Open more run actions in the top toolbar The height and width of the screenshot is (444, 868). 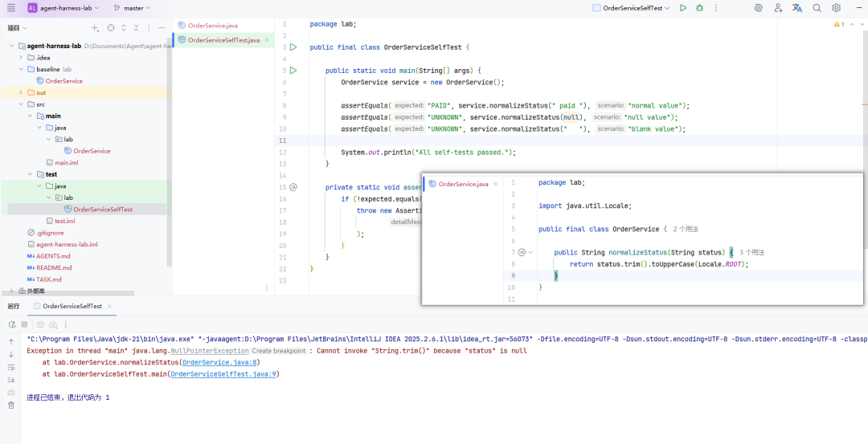716,8
